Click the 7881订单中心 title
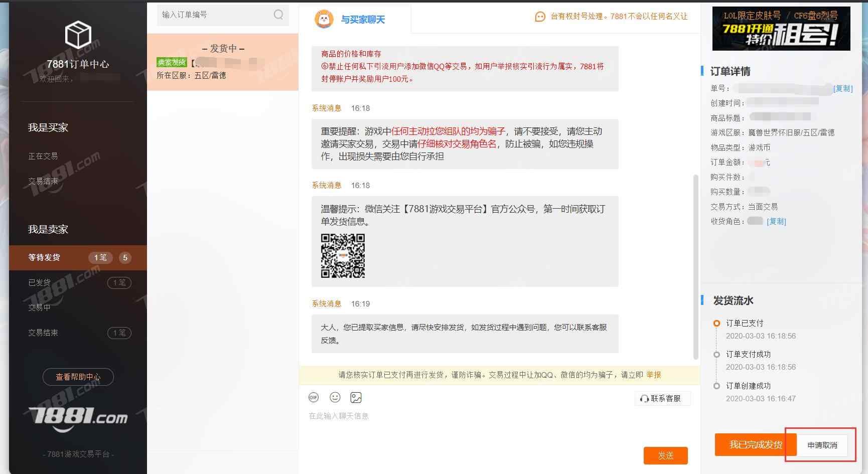This screenshot has height=474, width=868. 78,64
